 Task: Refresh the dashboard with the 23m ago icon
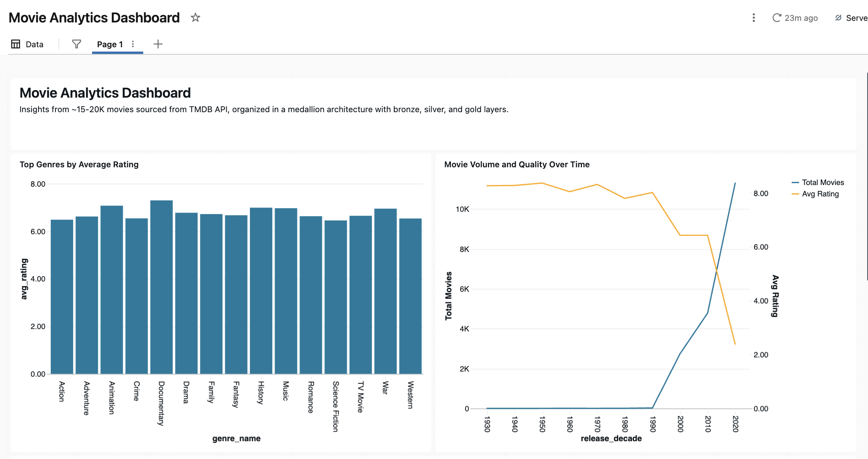tap(776, 18)
